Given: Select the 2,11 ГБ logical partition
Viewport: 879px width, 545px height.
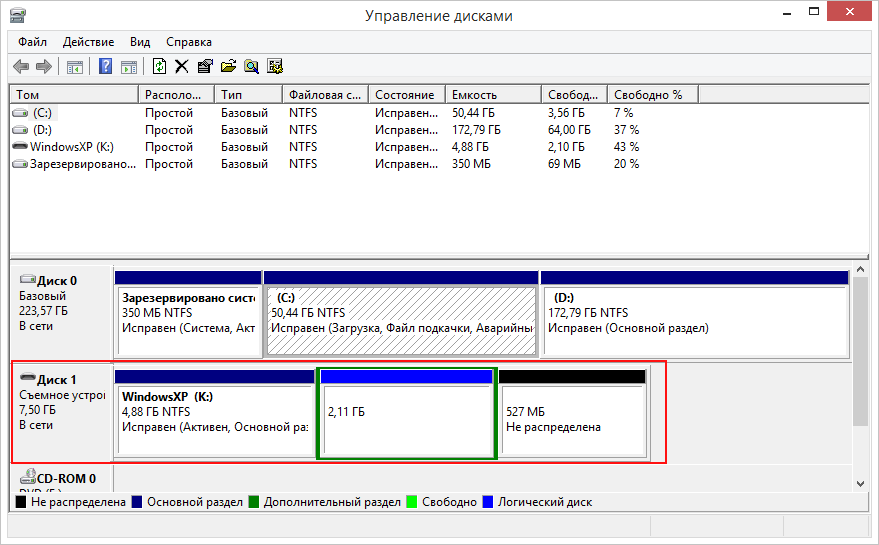Looking at the screenshot, I should pos(406,418).
